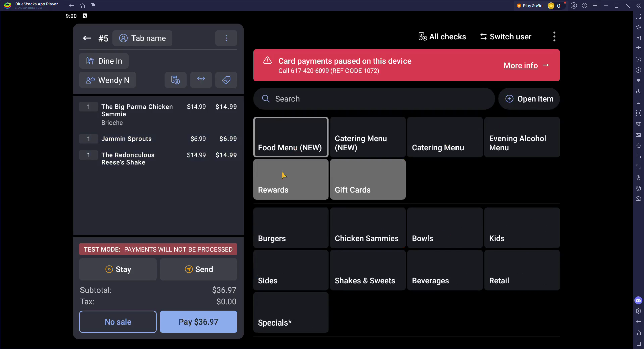Open All checks list
644x349 pixels.
442,37
